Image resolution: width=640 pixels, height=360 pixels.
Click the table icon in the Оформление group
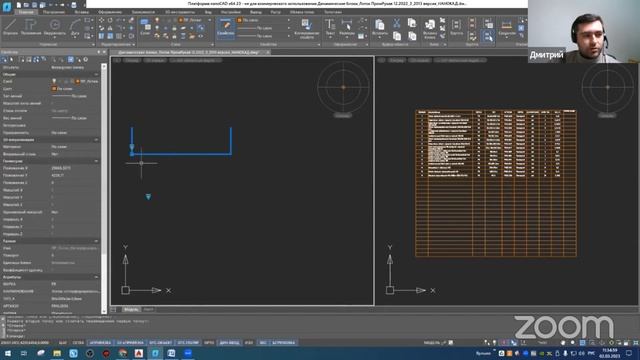point(361,36)
